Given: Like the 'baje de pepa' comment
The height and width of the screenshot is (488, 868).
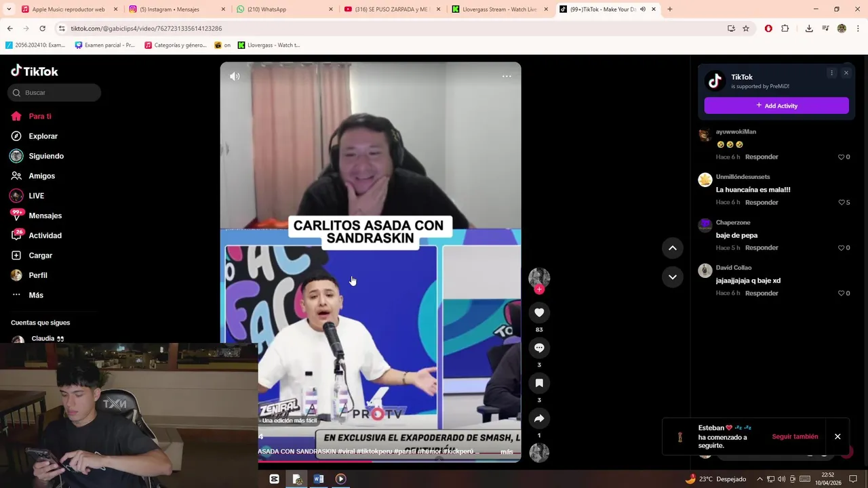Looking at the screenshot, I should (842, 248).
